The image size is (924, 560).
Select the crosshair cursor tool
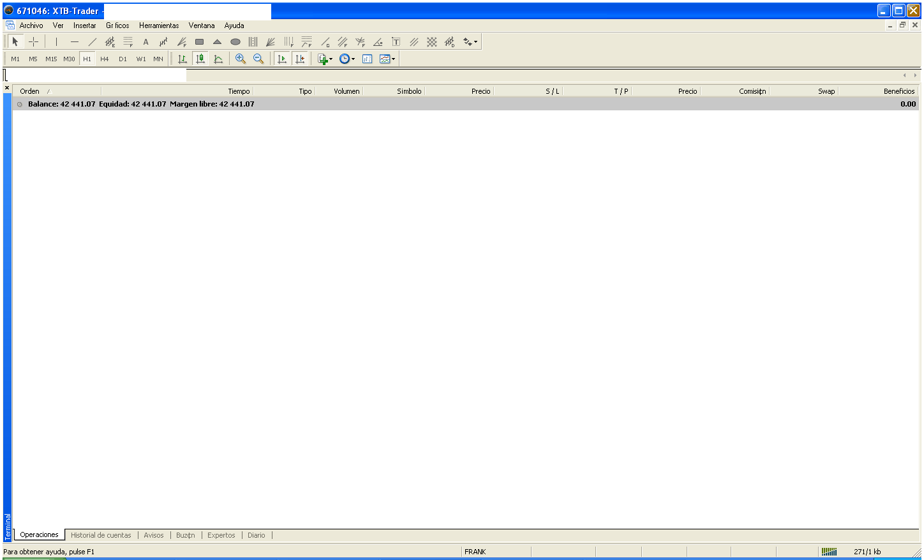tap(34, 42)
